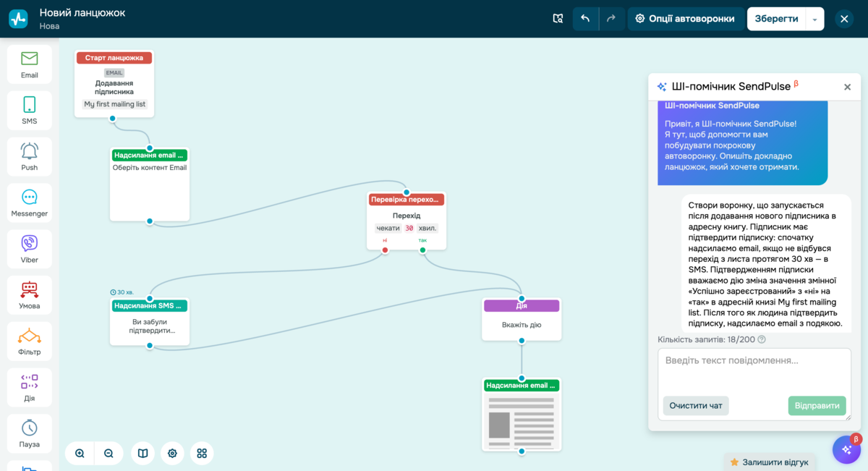
Task: Click the grid layout icon in bottom toolbar
Action: [202, 454]
